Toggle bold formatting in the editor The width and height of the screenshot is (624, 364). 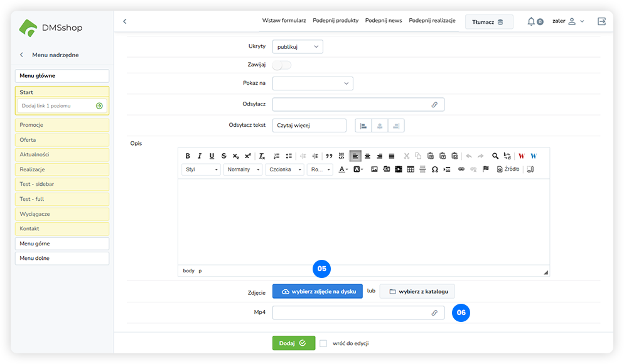[188, 156]
